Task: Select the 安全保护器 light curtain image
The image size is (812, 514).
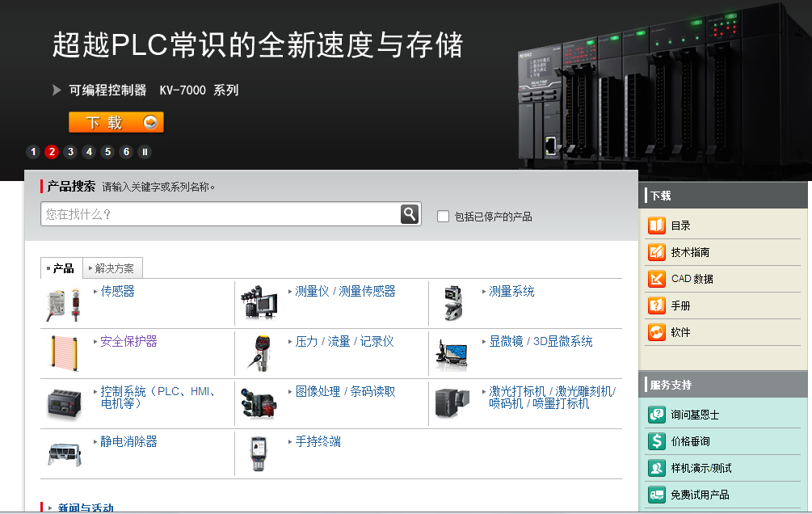Action: [64, 353]
